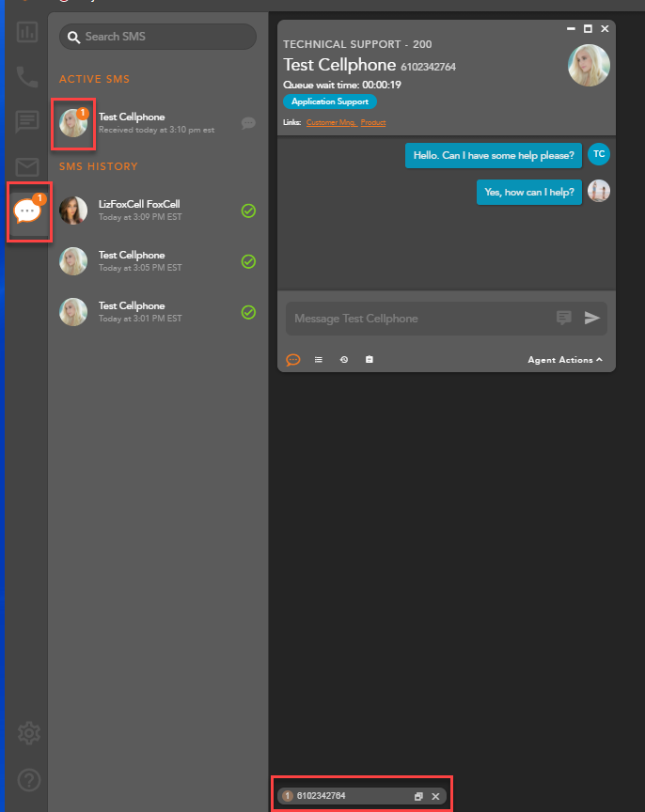The width and height of the screenshot is (645, 812).
Task: Open the settings gear in sidebar
Action: click(28, 732)
